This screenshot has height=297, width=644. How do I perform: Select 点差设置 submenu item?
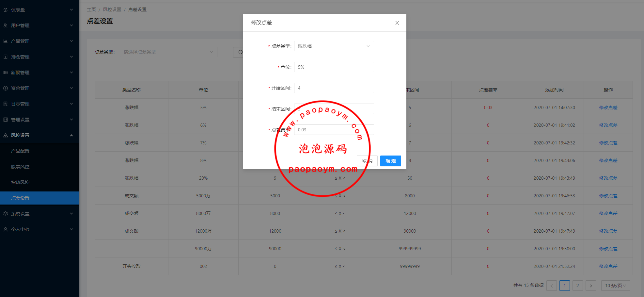(x=39, y=198)
